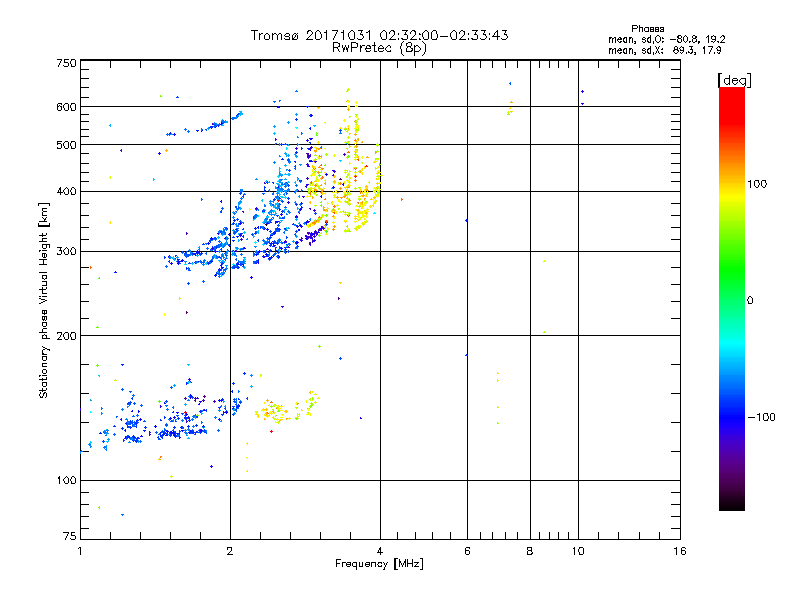800x600 pixels.
Task: Select the 'RwPretec (8p)' subtitle text
Action: click(x=379, y=48)
